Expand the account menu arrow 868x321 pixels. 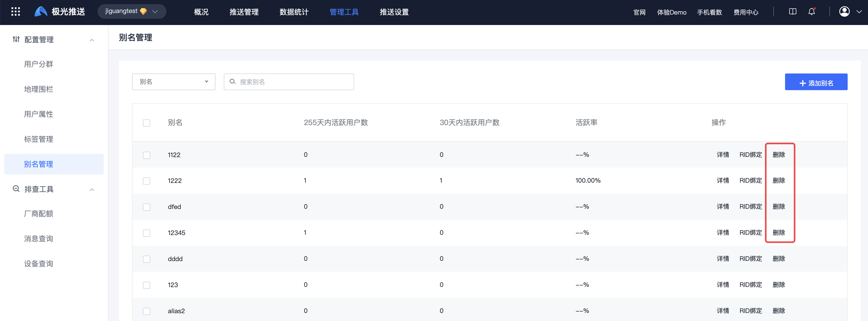pos(859,12)
